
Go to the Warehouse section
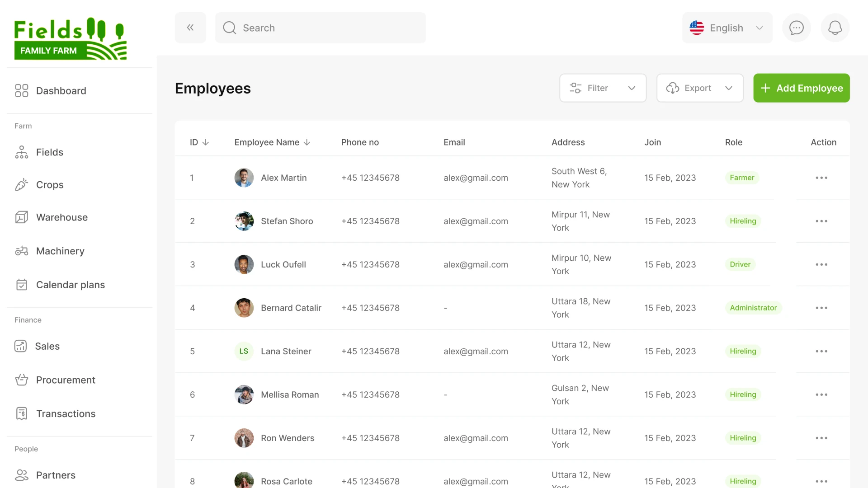coord(61,217)
